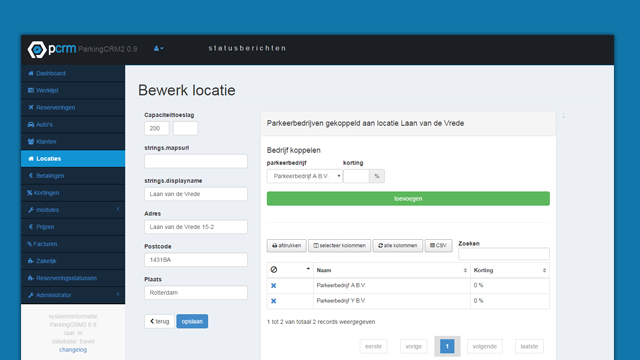Go to eerste pagination page
This screenshot has width=640, height=360.
coord(373,347)
